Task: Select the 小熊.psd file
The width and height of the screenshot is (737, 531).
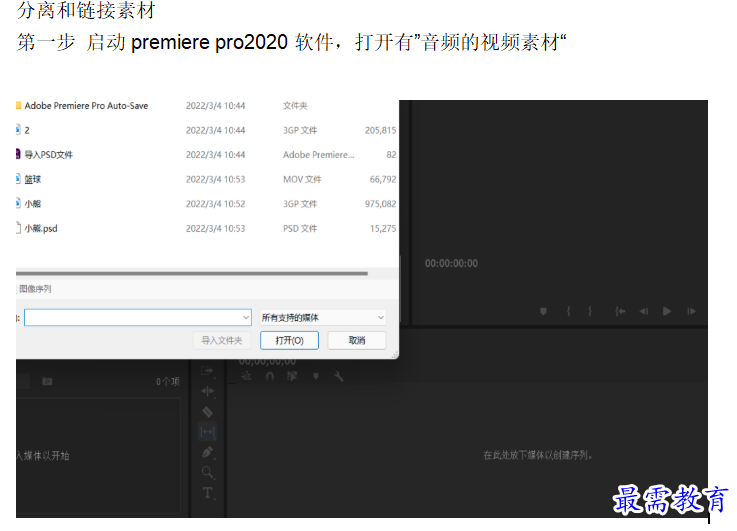Action: coord(41,228)
